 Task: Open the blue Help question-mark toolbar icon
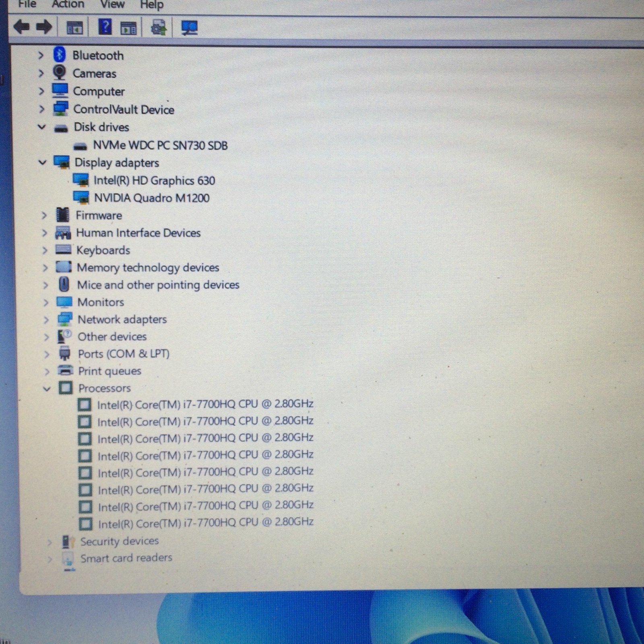pos(105,27)
